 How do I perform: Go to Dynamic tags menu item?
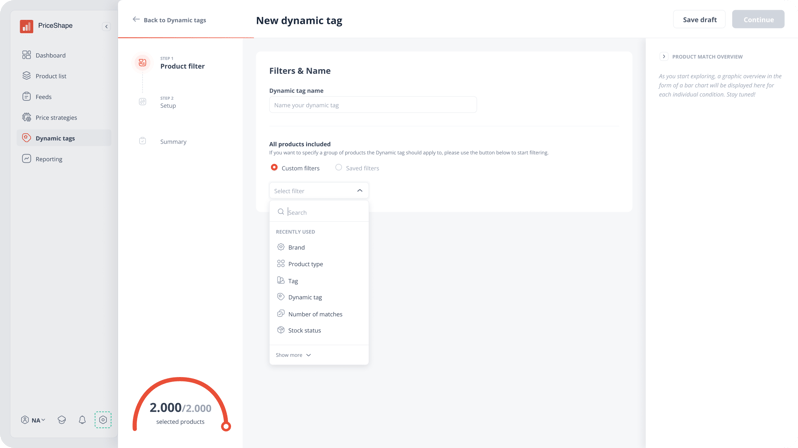coord(64,138)
